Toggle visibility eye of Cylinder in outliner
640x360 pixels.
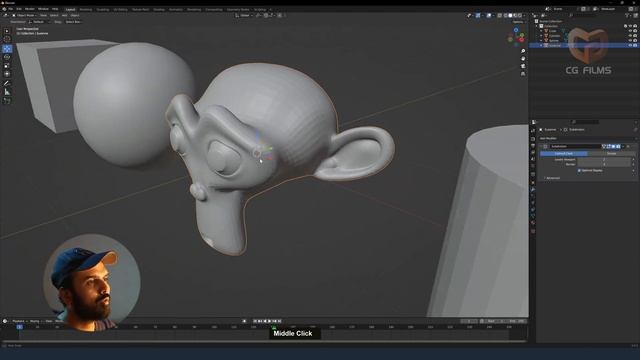click(x=630, y=36)
